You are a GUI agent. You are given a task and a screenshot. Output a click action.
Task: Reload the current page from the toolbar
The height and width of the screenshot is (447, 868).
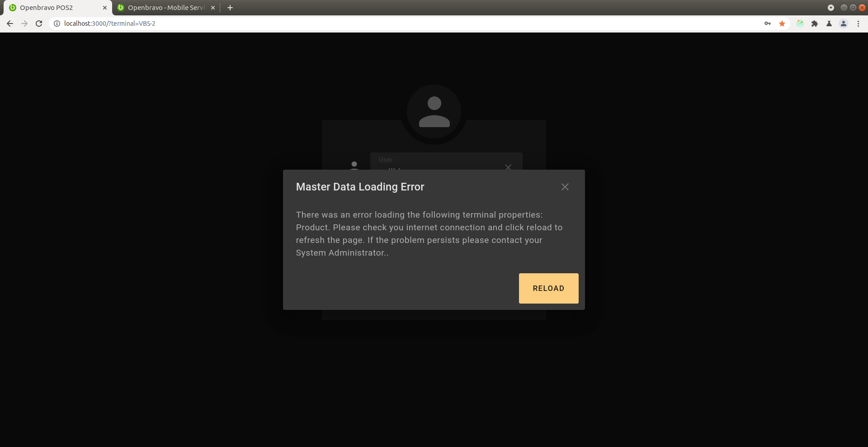point(39,24)
